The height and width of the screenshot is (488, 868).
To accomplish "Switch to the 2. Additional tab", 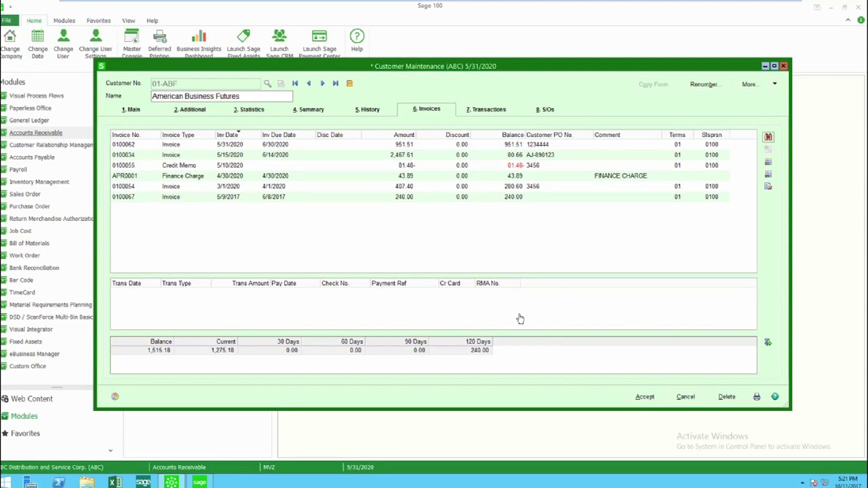I will tap(189, 109).
